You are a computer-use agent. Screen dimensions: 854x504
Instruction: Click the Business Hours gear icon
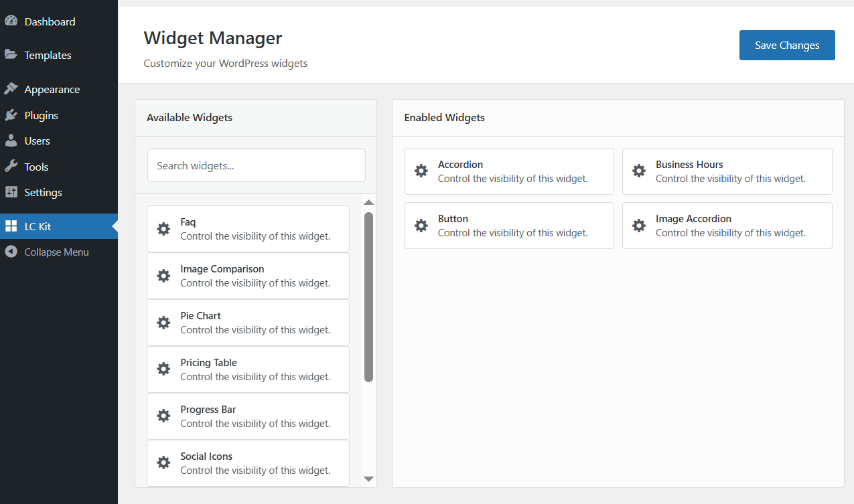(639, 171)
